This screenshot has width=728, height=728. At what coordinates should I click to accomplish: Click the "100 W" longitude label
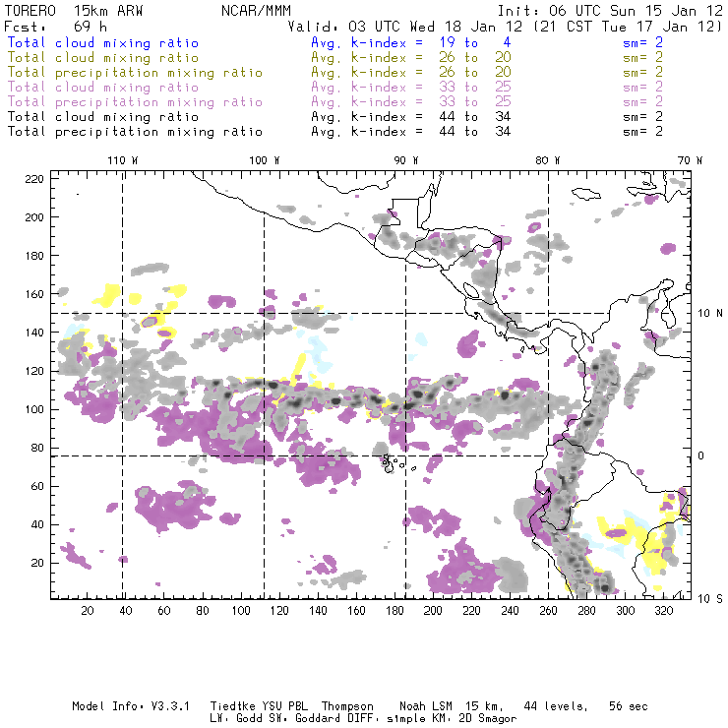[265, 160]
